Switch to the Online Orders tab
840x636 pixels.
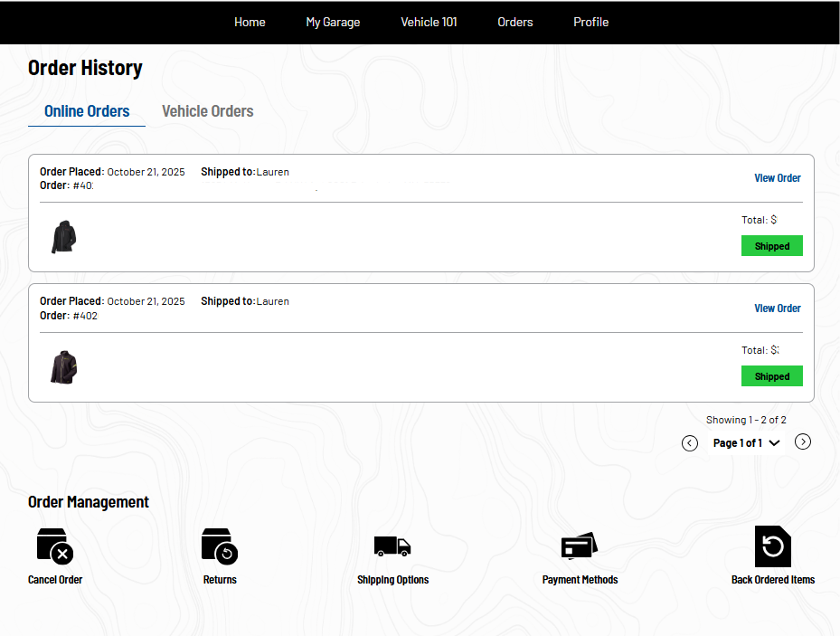tap(87, 111)
